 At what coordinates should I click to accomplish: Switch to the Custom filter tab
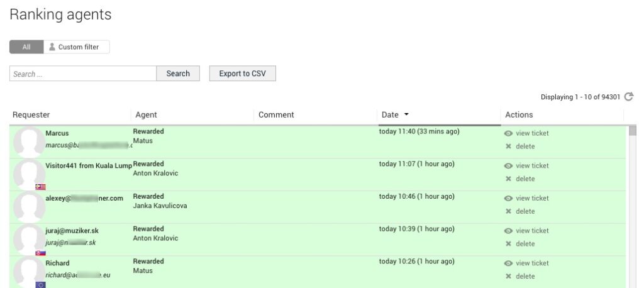tap(77, 47)
